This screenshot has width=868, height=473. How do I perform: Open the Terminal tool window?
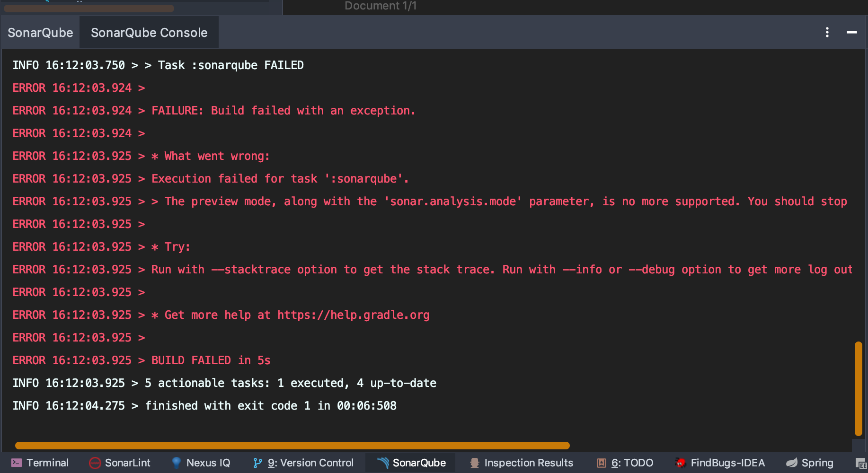(x=40, y=463)
